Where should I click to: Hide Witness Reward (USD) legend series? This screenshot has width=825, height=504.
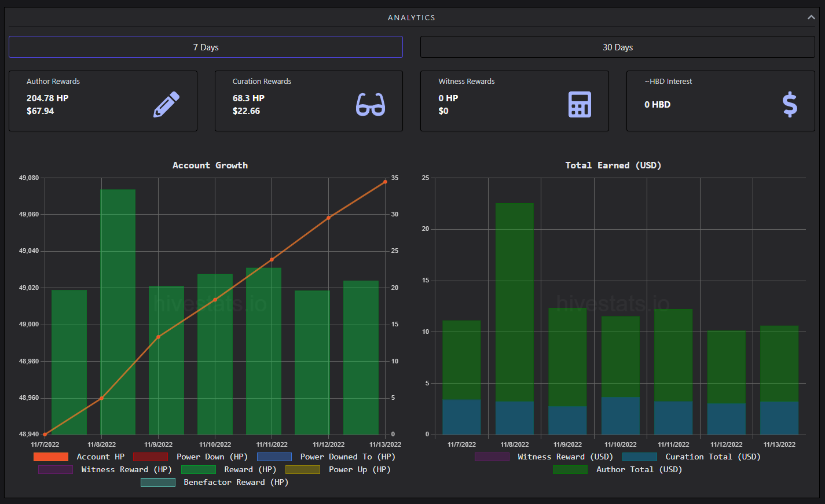544,457
